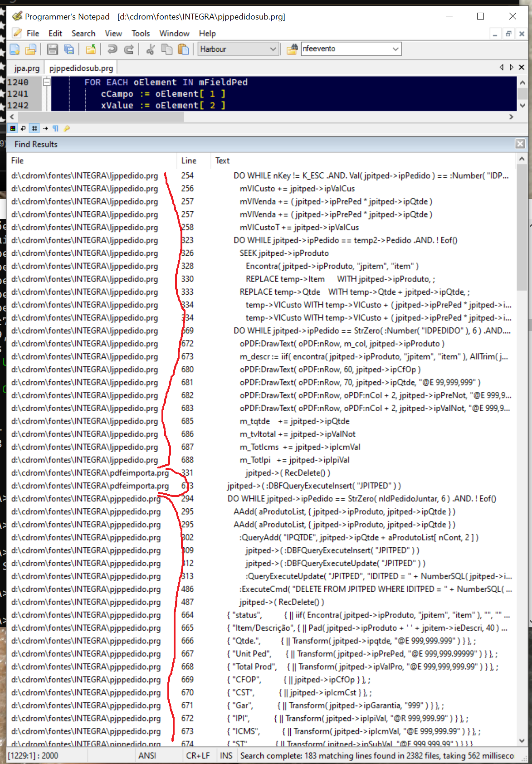Select result pjppedido.prg line 670 CST
Image resolution: width=532 pixels, height=764 pixels.
pyautogui.click(x=261, y=692)
